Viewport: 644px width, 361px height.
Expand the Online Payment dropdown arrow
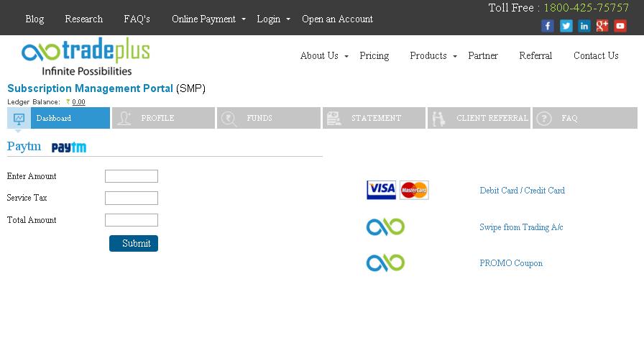click(x=244, y=19)
